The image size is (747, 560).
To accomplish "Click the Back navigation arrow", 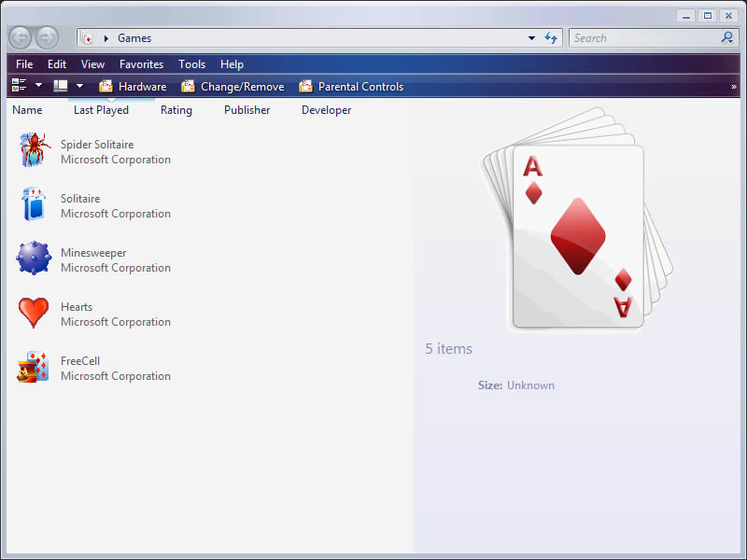I will [x=20, y=37].
